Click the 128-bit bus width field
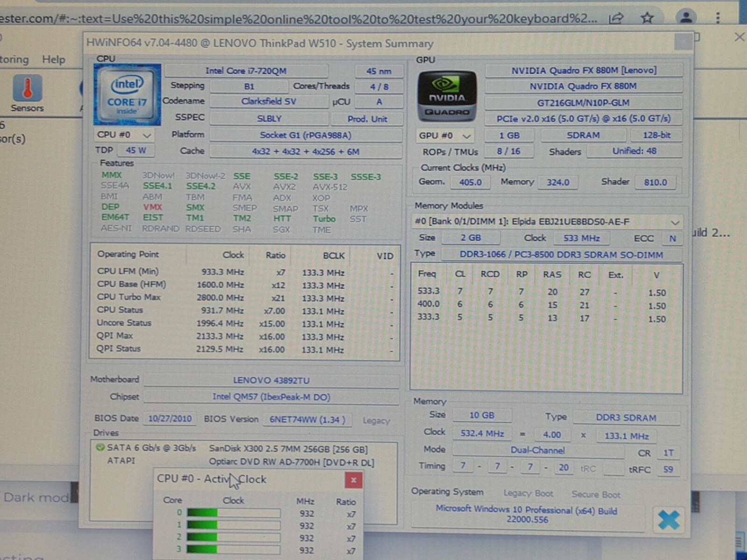The width and height of the screenshot is (747, 560). click(x=656, y=135)
